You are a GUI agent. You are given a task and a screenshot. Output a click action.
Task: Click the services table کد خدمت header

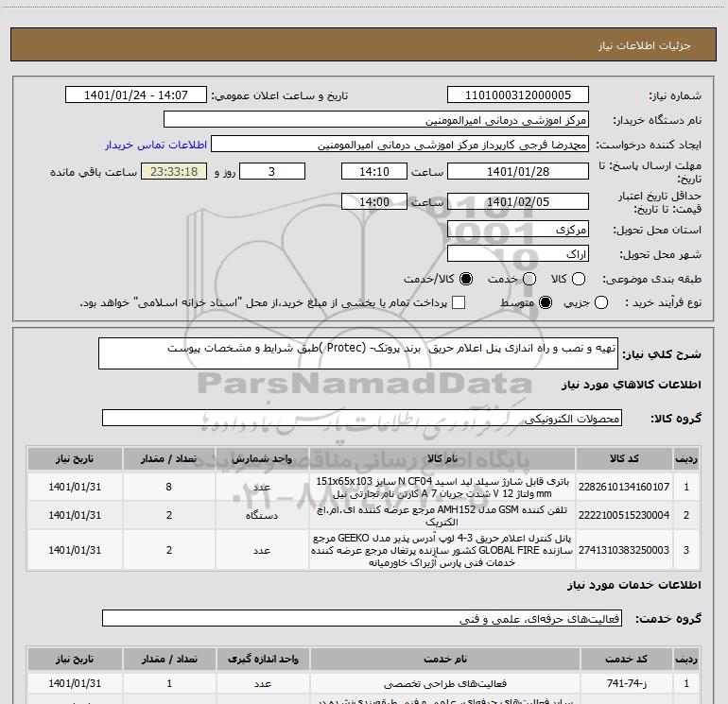point(626,659)
